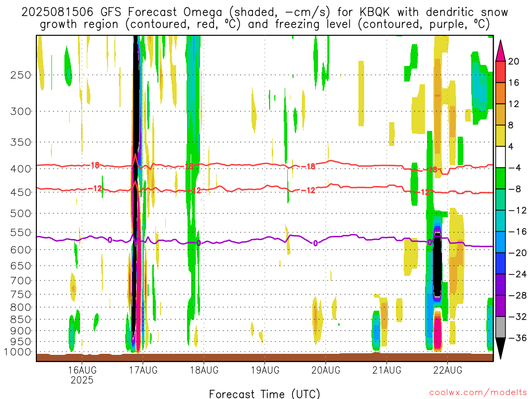
Task: Click the 1000 pressure level label
Action: coord(18,352)
